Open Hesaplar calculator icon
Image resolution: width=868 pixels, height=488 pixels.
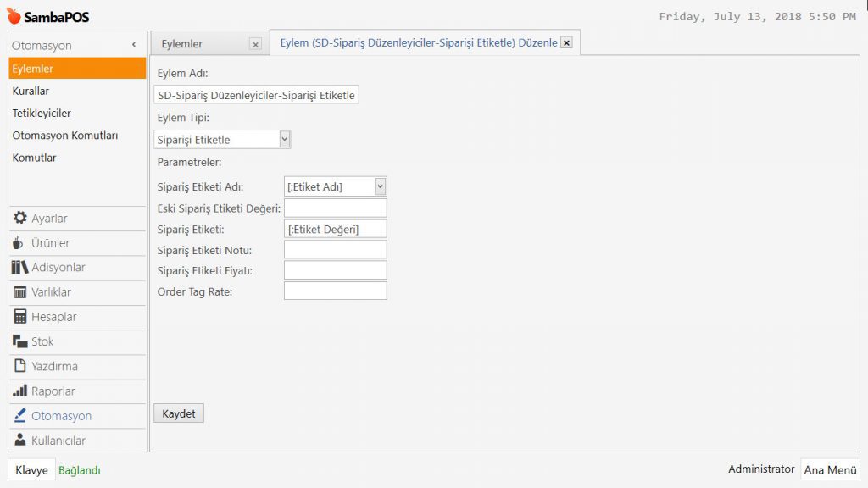point(20,317)
